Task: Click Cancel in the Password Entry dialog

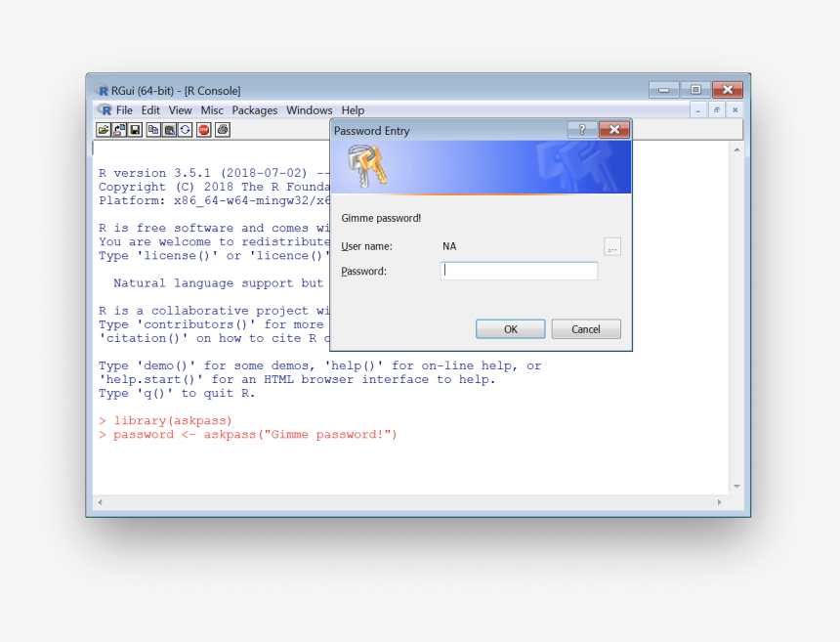Action: [x=586, y=329]
